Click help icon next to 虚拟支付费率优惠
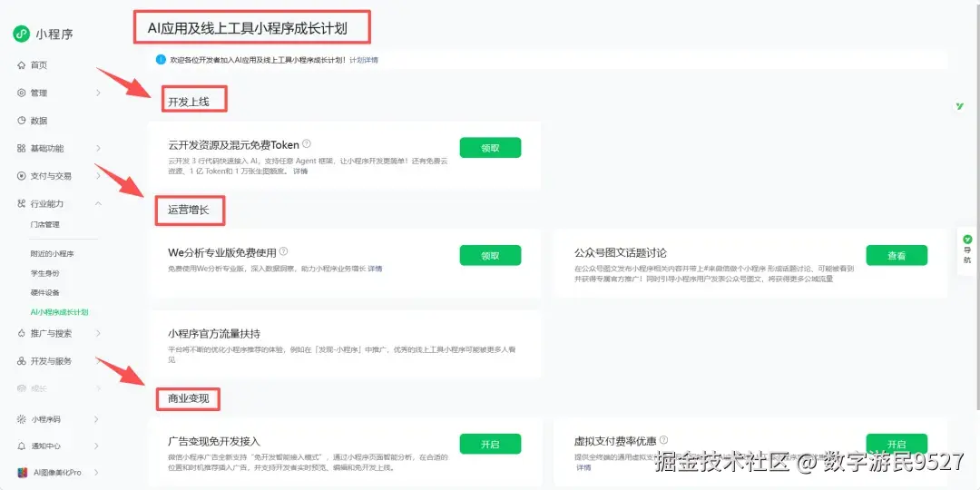 [663, 440]
